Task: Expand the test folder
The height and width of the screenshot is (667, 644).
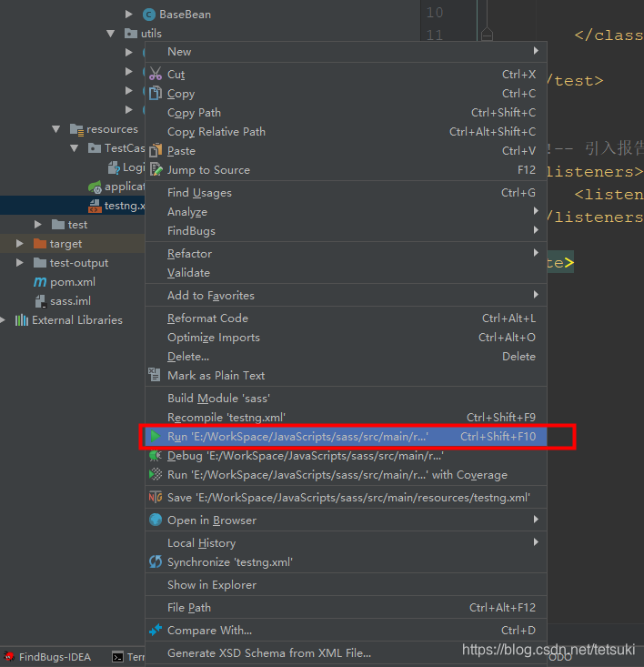Action: click(x=37, y=224)
